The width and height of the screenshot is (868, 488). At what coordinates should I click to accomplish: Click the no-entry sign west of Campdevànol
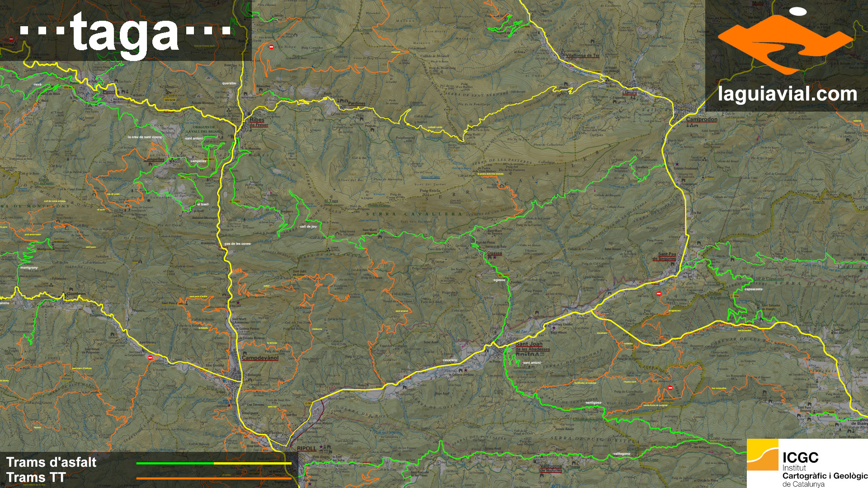point(151,358)
